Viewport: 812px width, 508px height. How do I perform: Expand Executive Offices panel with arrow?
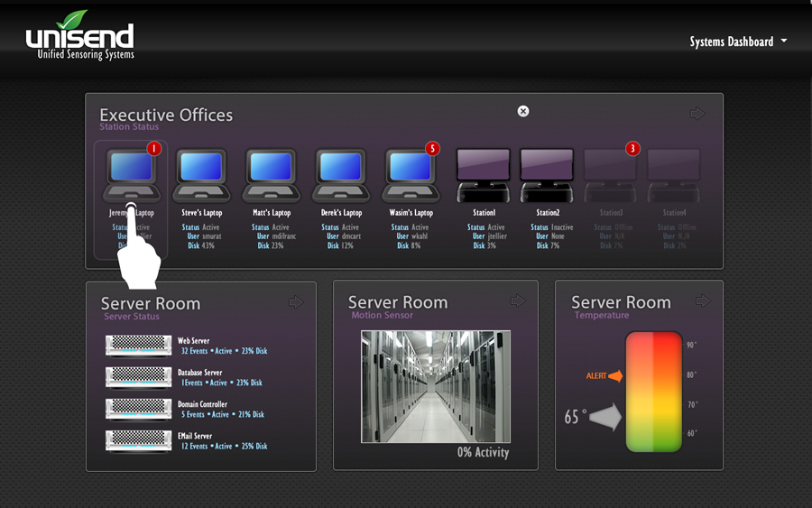tap(697, 114)
